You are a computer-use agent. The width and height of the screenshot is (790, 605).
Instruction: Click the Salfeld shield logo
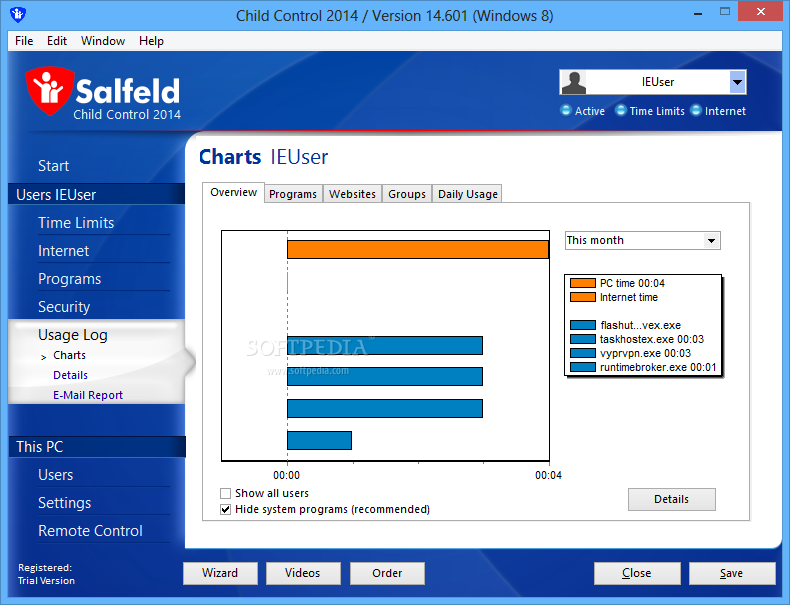pos(49,91)
